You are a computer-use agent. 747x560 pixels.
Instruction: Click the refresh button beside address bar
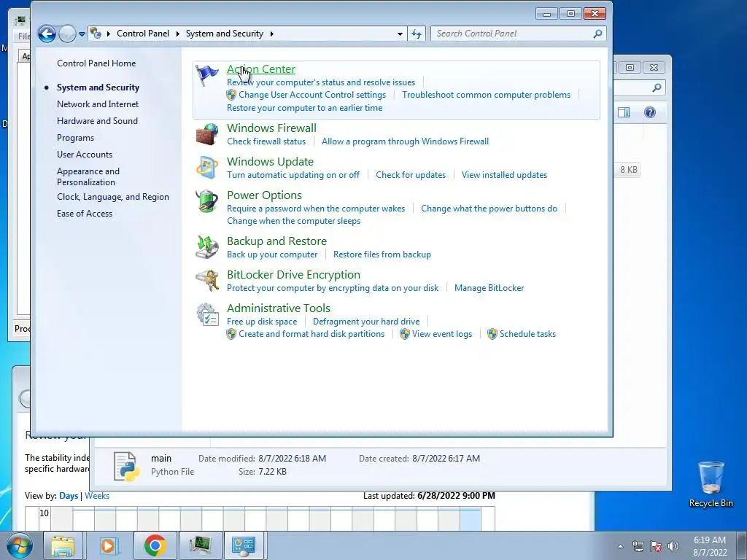[x=417, y=34]
